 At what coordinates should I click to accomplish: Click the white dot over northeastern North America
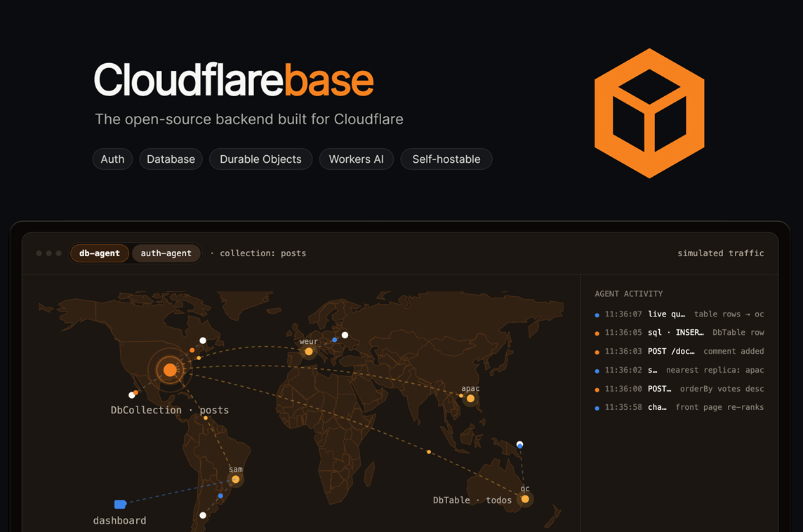203,340
